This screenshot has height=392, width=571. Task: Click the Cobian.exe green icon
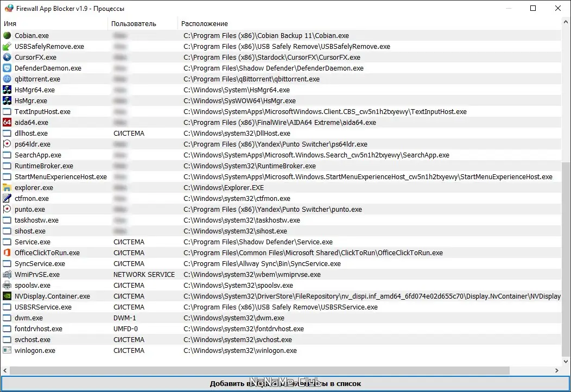(x=7, y=35)
